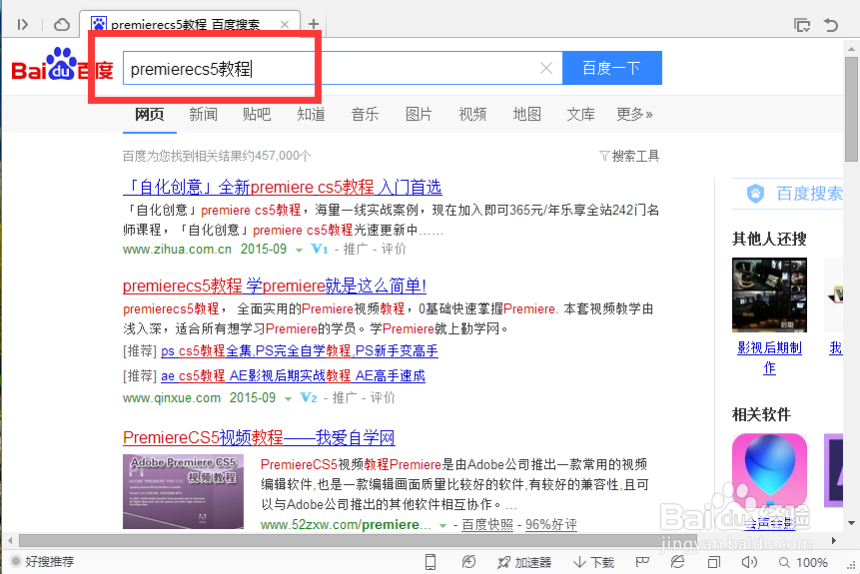
Task: Click the vertical scrollbar down arrow
Action: 851,523
